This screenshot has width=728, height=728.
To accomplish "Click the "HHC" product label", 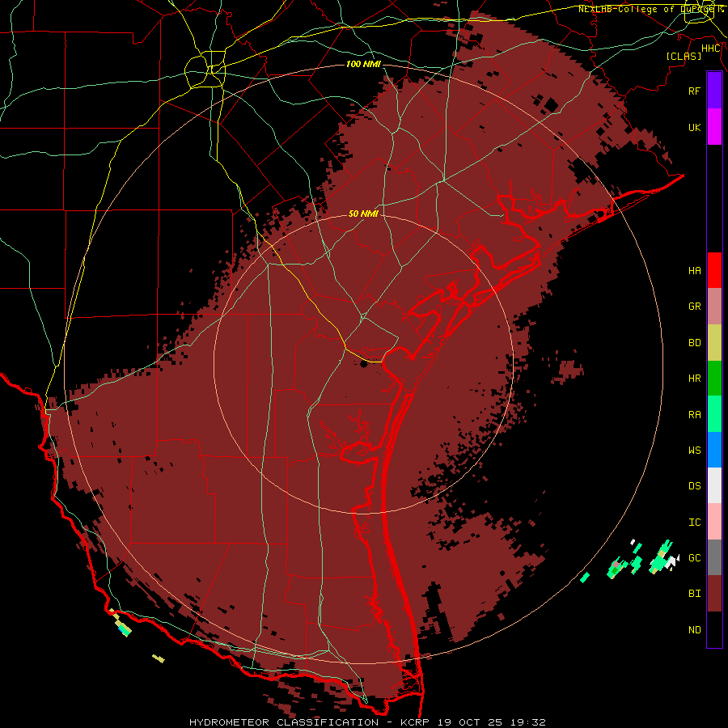I will click(710, 49).
